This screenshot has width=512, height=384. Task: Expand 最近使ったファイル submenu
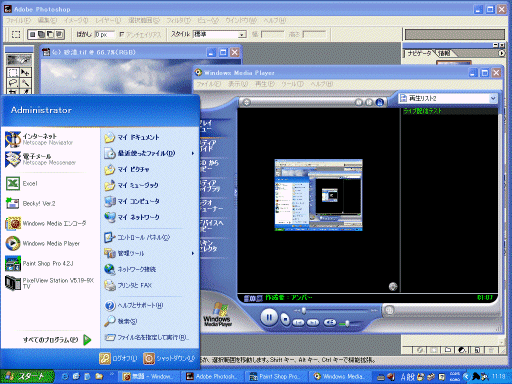pos(149,153)
